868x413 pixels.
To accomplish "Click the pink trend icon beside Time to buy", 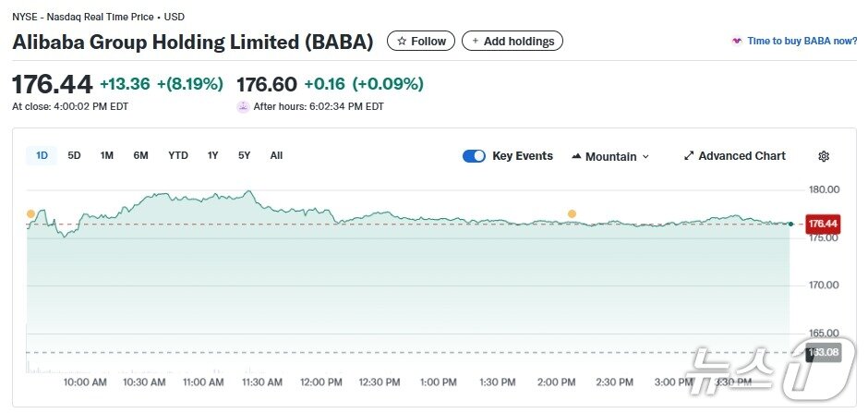I will 737,42.
